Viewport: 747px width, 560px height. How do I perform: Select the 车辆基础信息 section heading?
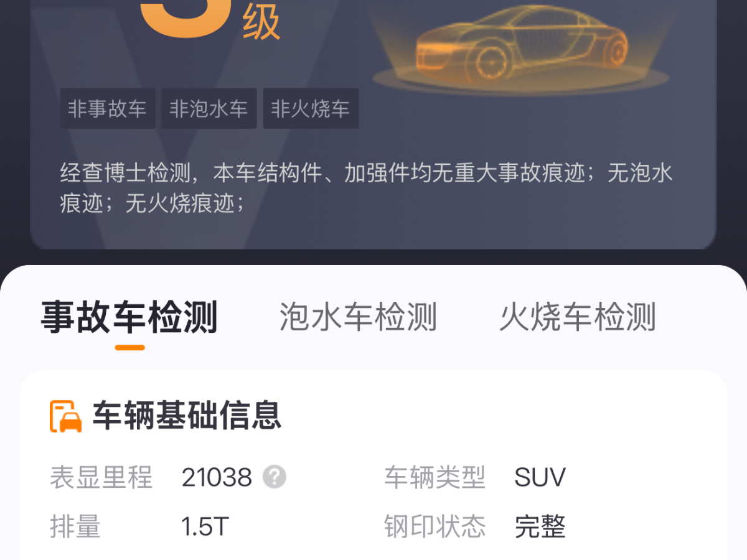[187, 416]
